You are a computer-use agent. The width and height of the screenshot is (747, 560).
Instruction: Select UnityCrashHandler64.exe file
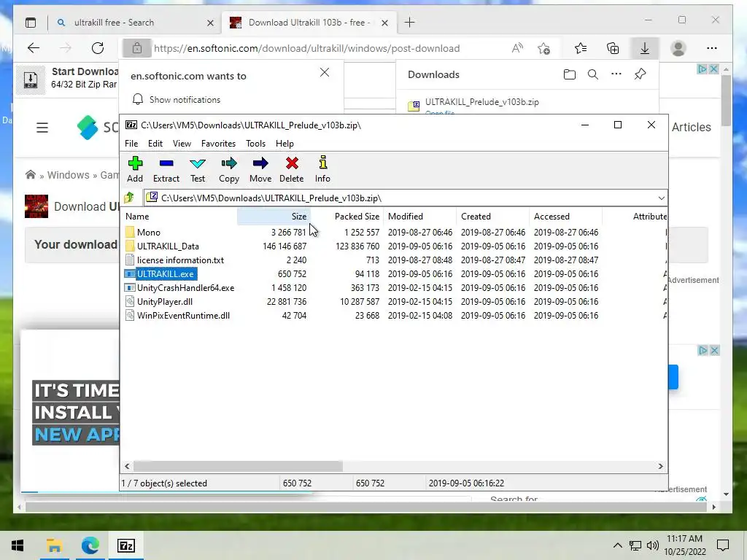[x=186, y=287]
